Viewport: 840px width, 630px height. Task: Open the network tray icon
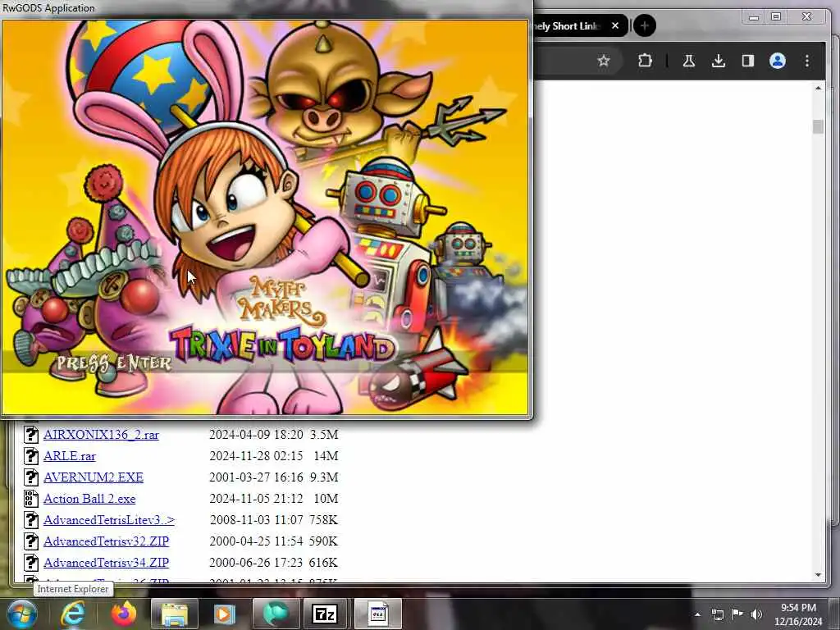point(717,614)
